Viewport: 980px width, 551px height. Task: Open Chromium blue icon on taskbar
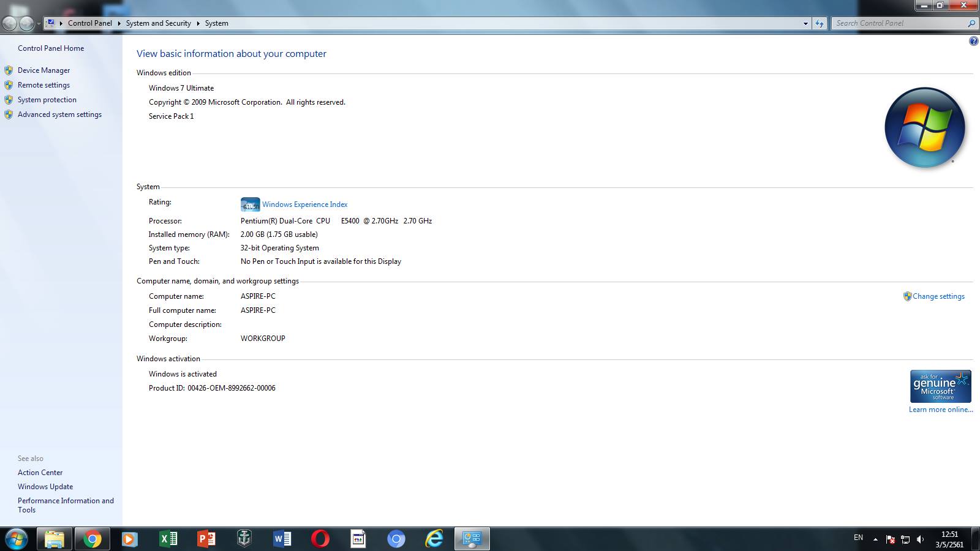[396, 539]
